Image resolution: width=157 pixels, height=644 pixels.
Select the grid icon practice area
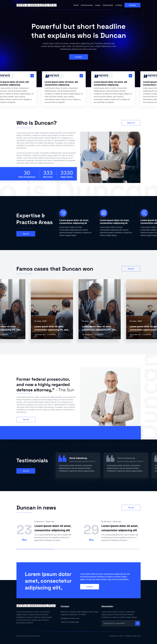pos(103,213)
